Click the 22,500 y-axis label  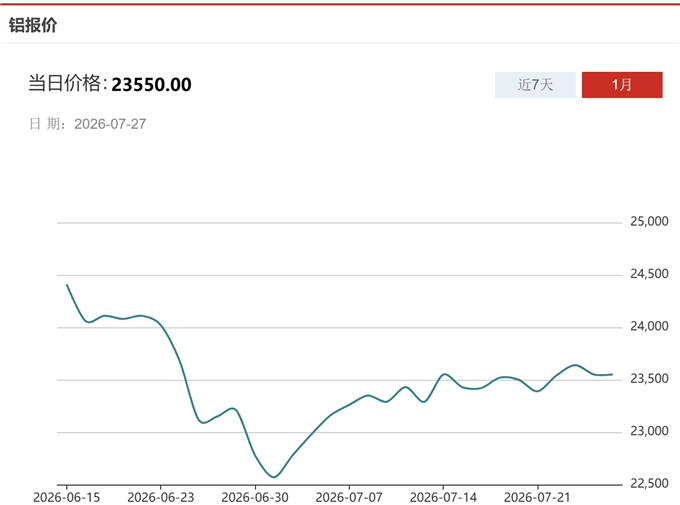[x=649, y=483]
